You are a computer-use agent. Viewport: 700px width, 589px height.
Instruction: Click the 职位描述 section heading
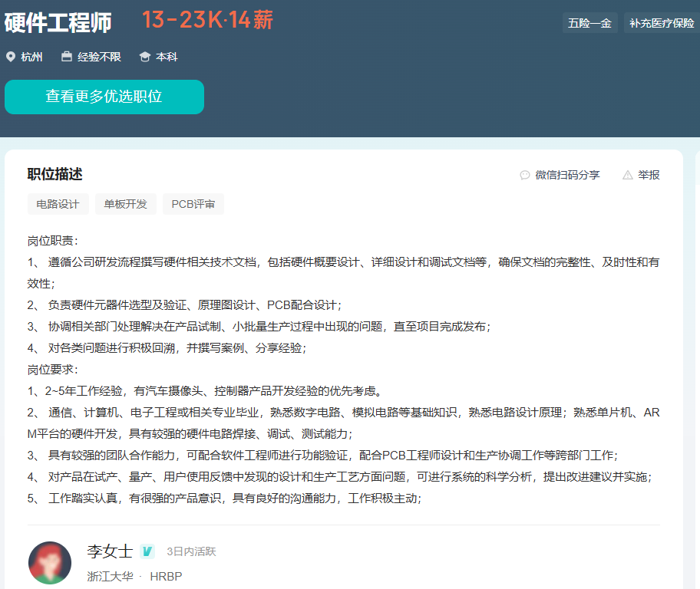54,175
